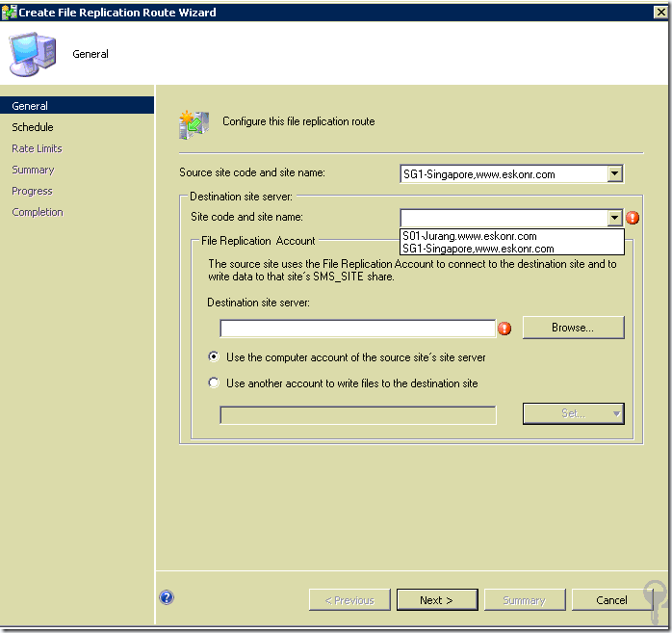This screenshot has width=672, height=633.
Task: Close the wizard window
Action: point(660,13)
